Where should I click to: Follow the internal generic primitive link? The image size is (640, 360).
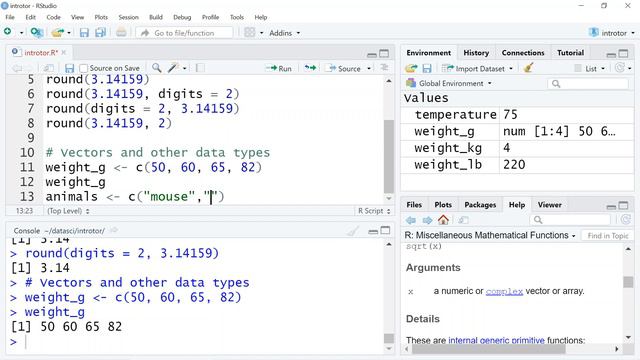(x=496, y=340)
